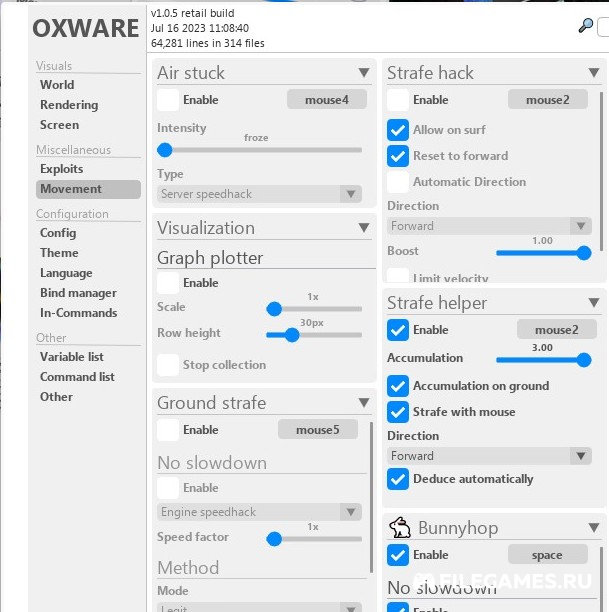Open Strafe helper Direction dropdown

(x=489, y=456)
